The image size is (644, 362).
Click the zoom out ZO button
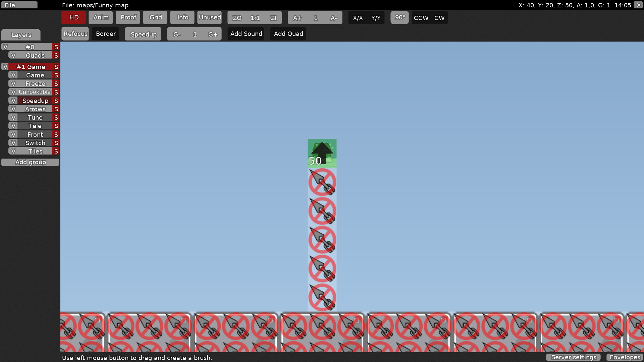click(237, 18)
